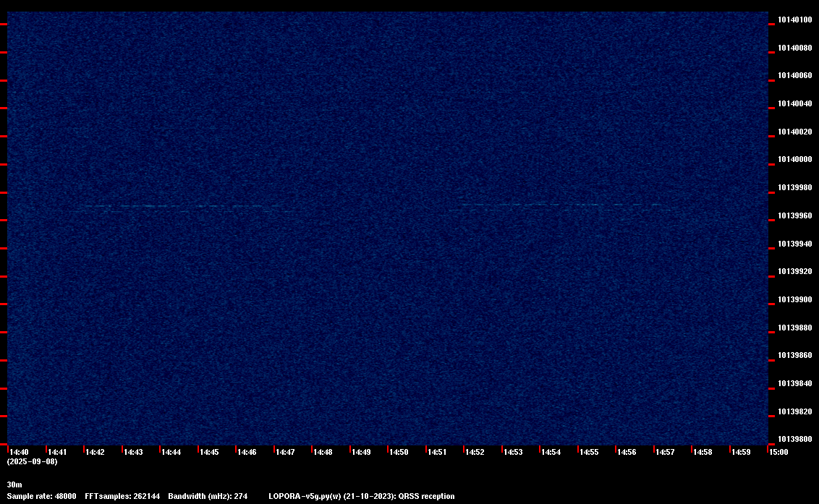Viewport: 819px width, 504px height.
Task: Click the 14:57 time label
Action: point(665,452)
